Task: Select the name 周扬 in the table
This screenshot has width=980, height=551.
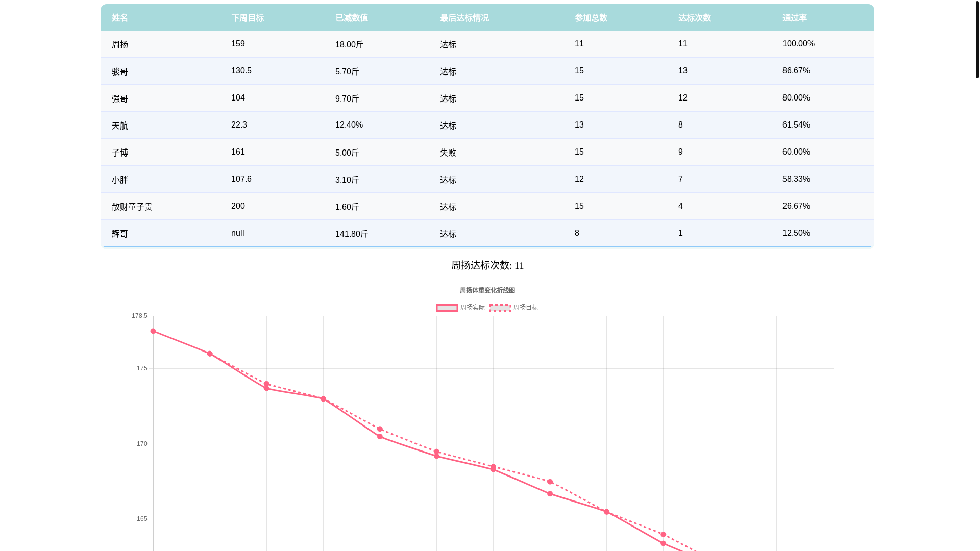Action: 120,45
